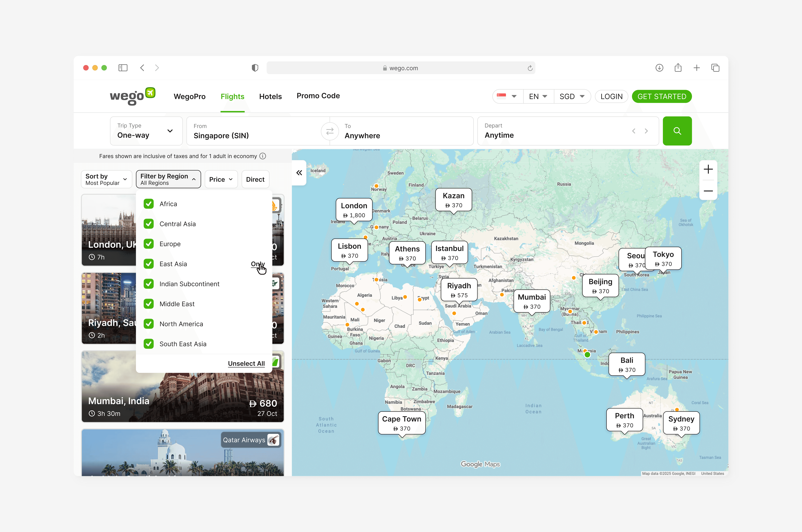
Task: Uncheck the Europe region
Action: (149, 244)
